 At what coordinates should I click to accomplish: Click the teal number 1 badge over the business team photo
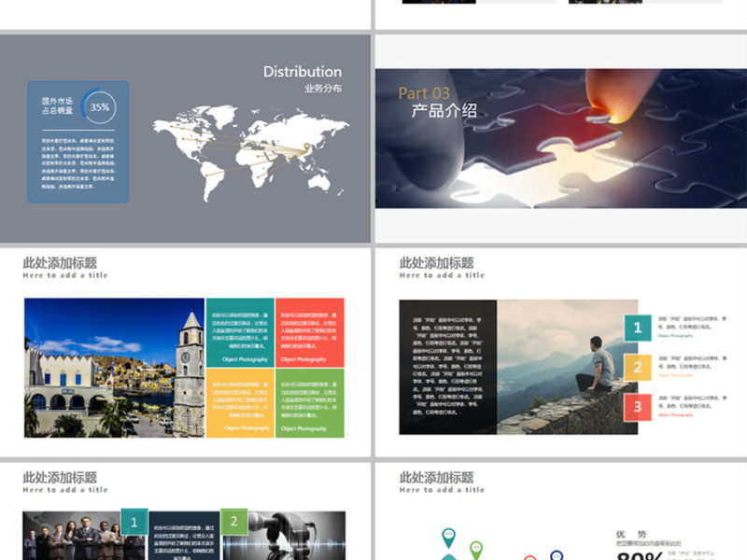tap(134, 523)
